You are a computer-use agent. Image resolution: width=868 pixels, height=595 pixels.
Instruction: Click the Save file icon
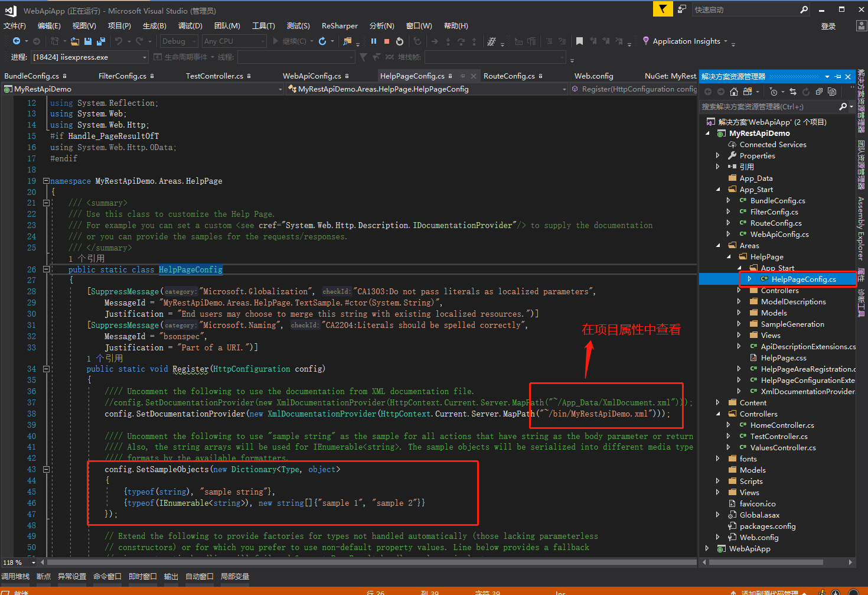[88, 41]
